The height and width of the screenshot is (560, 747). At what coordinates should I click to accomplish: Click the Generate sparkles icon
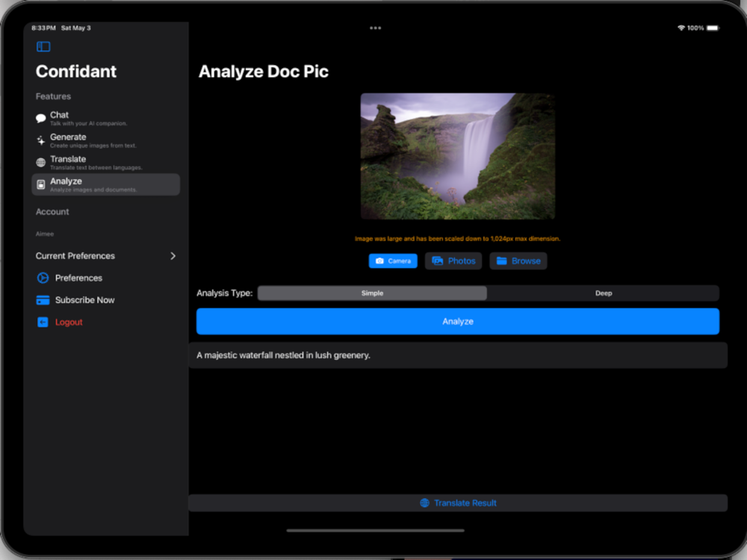click(x=41, y=140)
